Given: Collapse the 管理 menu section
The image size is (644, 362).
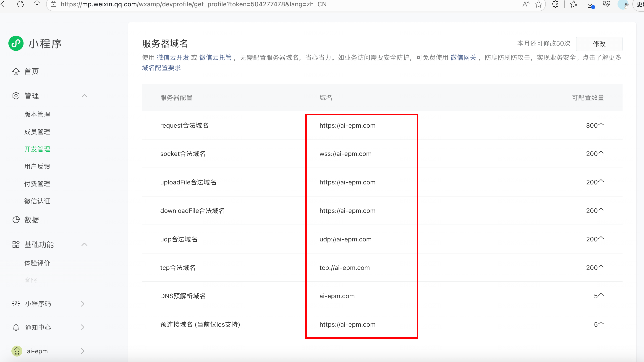Looking at the screenshot, I should pos(84,96).
